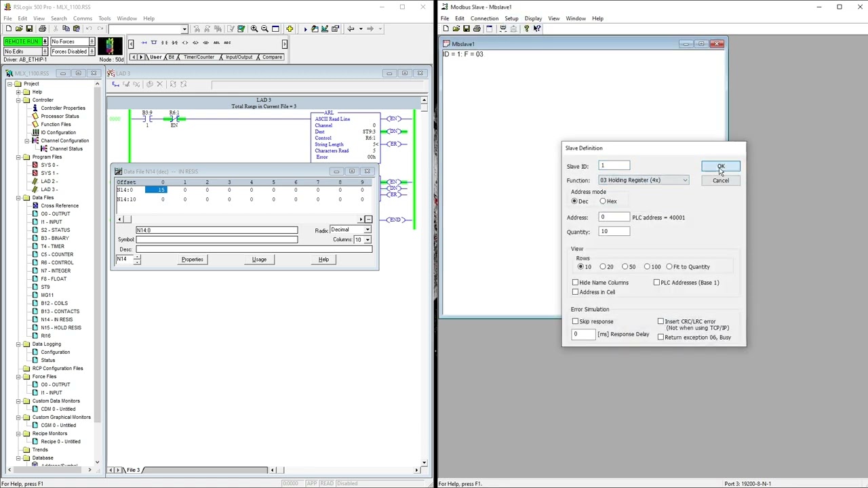Screen dimensions: 868x488
Task: Enable Address in Cell checkbox
Action: (x=576, y=292)
